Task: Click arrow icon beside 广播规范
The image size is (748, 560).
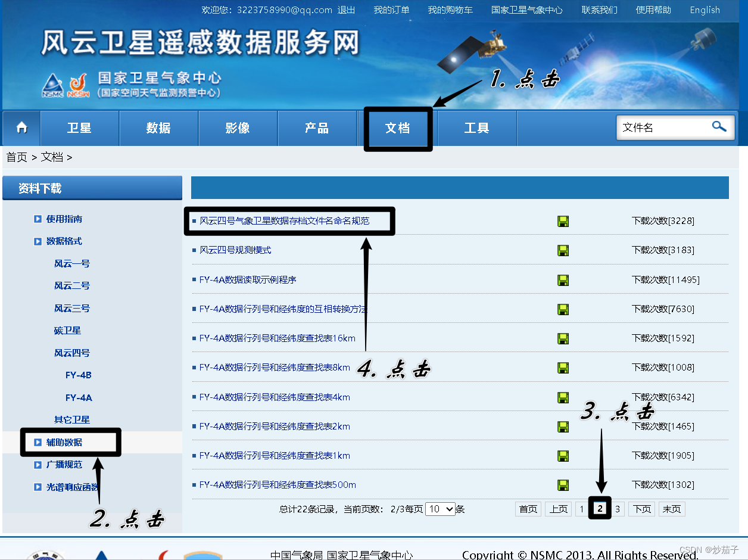Action: point(38,465)
